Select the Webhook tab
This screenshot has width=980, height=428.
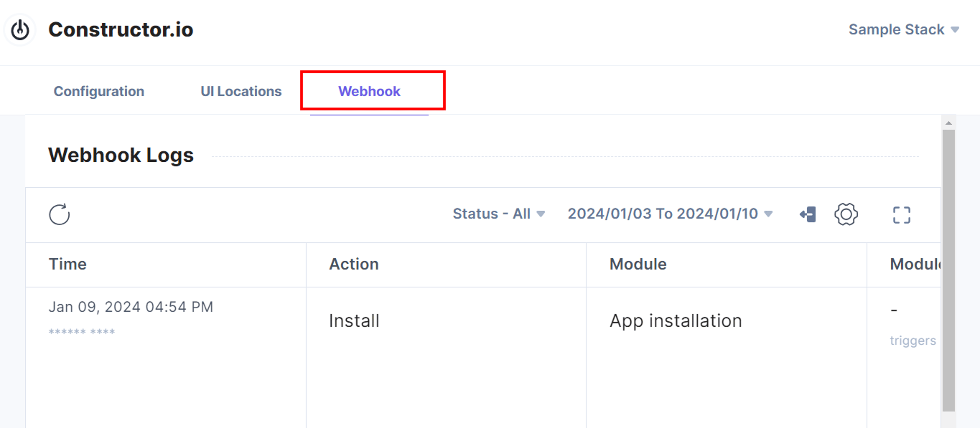click(x=369, y=91)
